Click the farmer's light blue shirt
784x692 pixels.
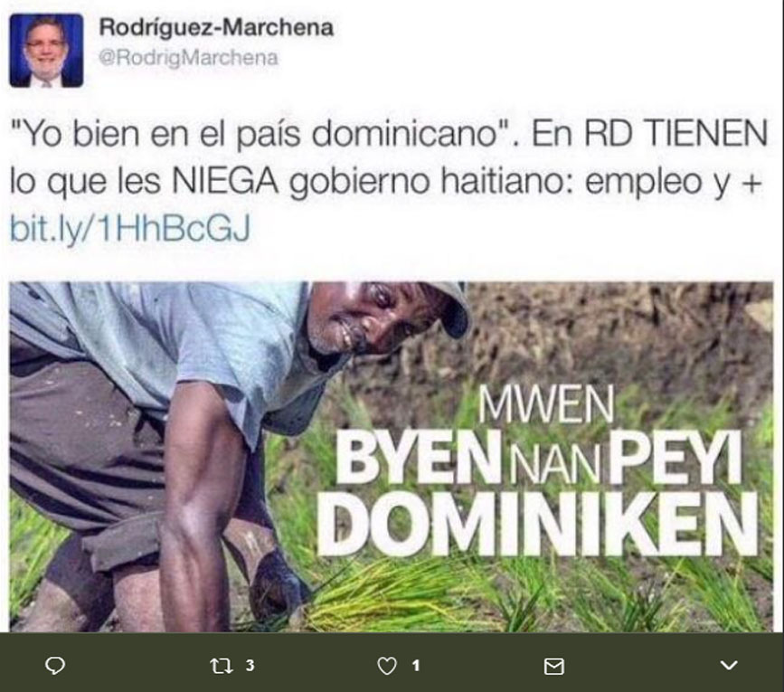(x=165, y=345)
